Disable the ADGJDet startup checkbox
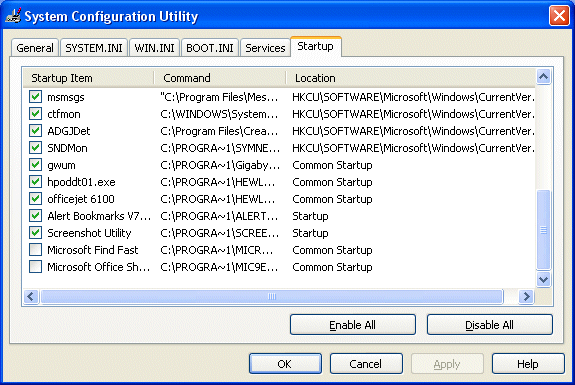The width and height of the screenshot is (575, 385). coord(36,131)
